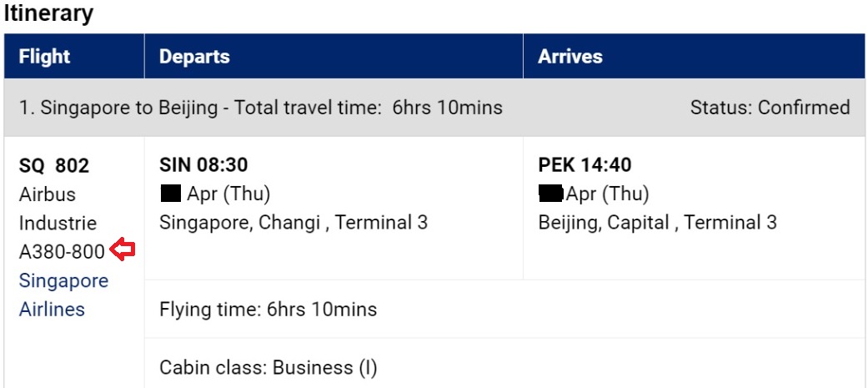
Task: Click the red arrow beside A380-800
Action: point(123,249)
